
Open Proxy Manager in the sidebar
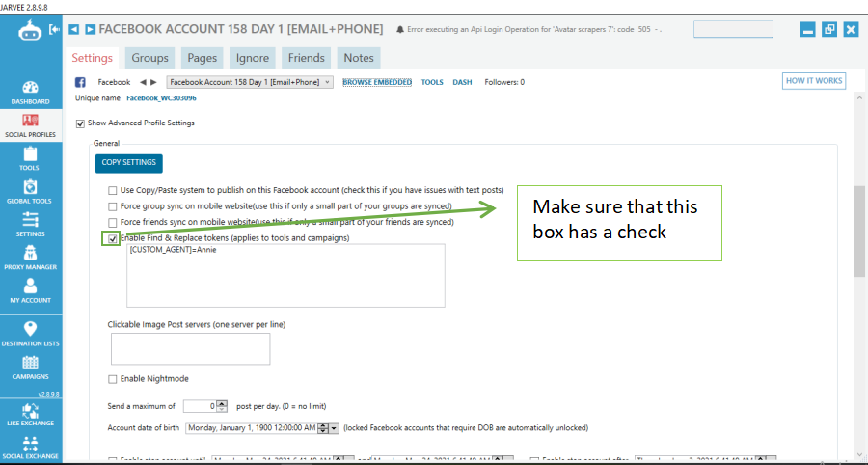[31, 258]
